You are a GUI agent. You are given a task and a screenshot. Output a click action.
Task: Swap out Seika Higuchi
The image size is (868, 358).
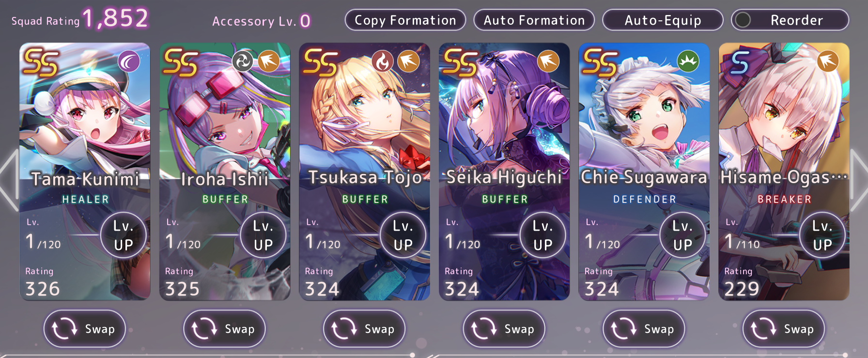tap(504, 329)
